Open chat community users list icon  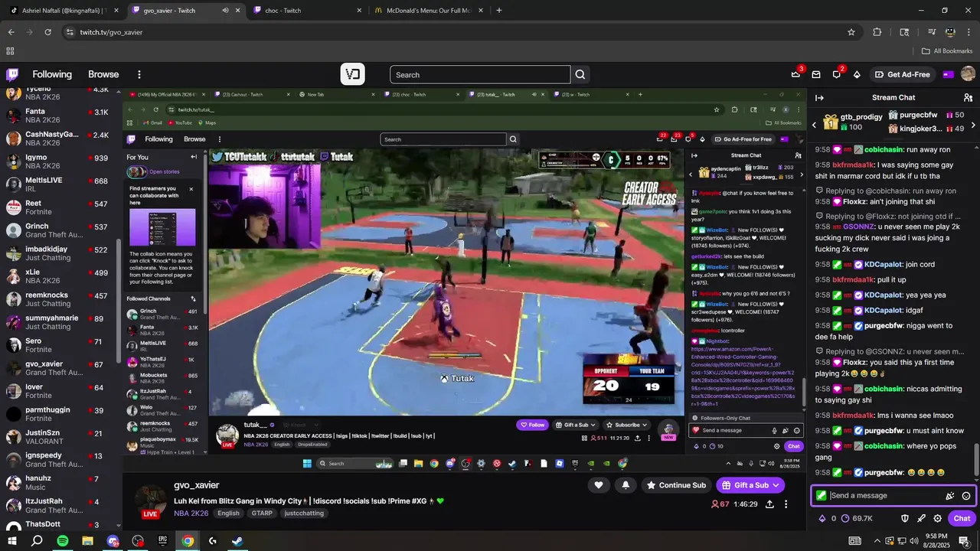coord(968,97)
